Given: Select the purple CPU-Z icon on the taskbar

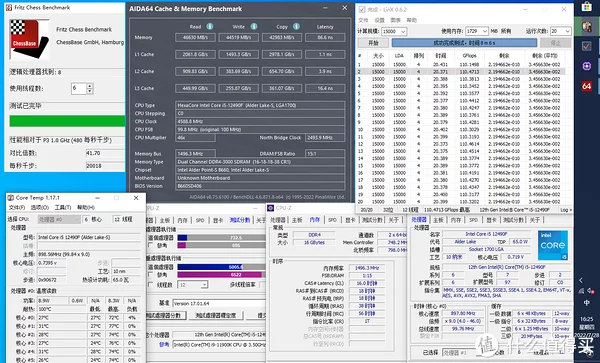Looking at the screenshot, I should (x=587, y=66).
